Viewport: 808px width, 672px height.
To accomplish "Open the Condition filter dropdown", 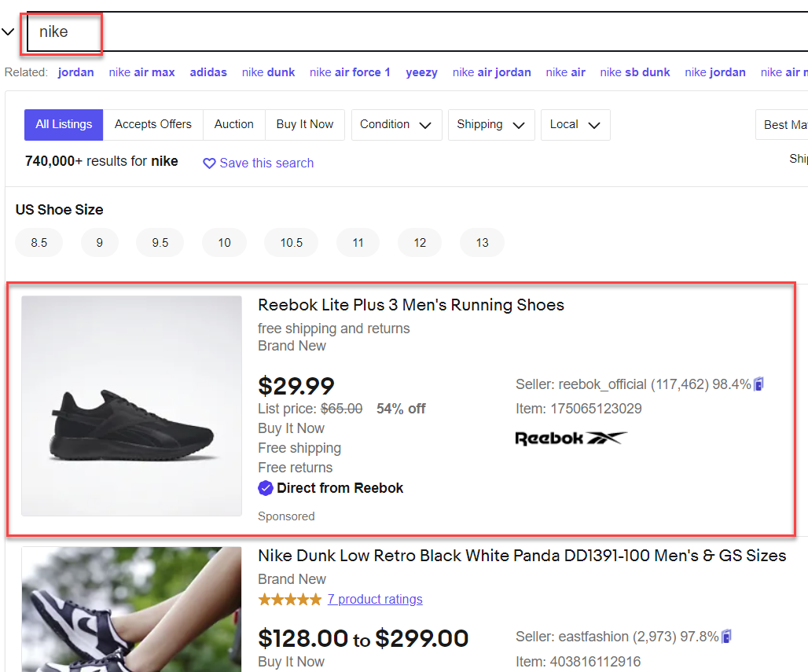I will 396,125.
